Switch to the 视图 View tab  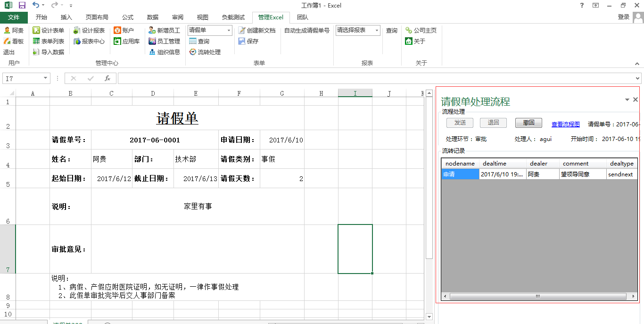click(203, 17)
